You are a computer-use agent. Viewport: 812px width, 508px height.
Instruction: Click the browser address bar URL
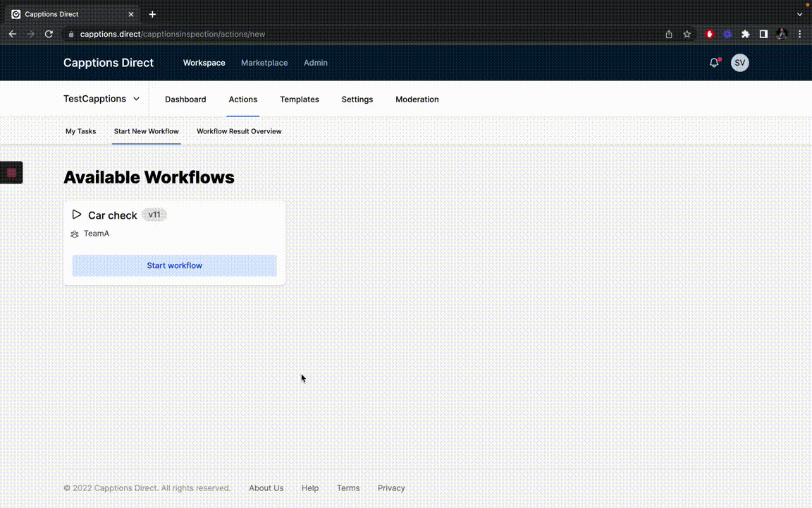coord(173,34)
